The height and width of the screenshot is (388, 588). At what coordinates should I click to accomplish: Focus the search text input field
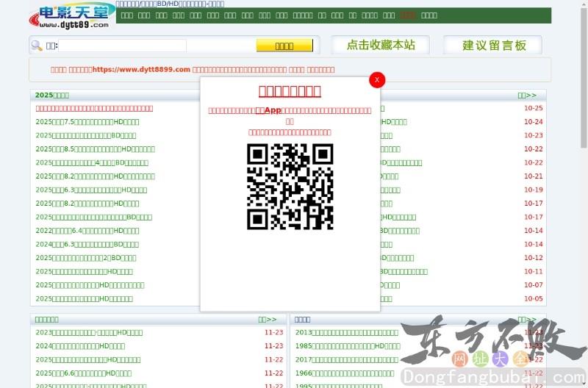point(122,46)
